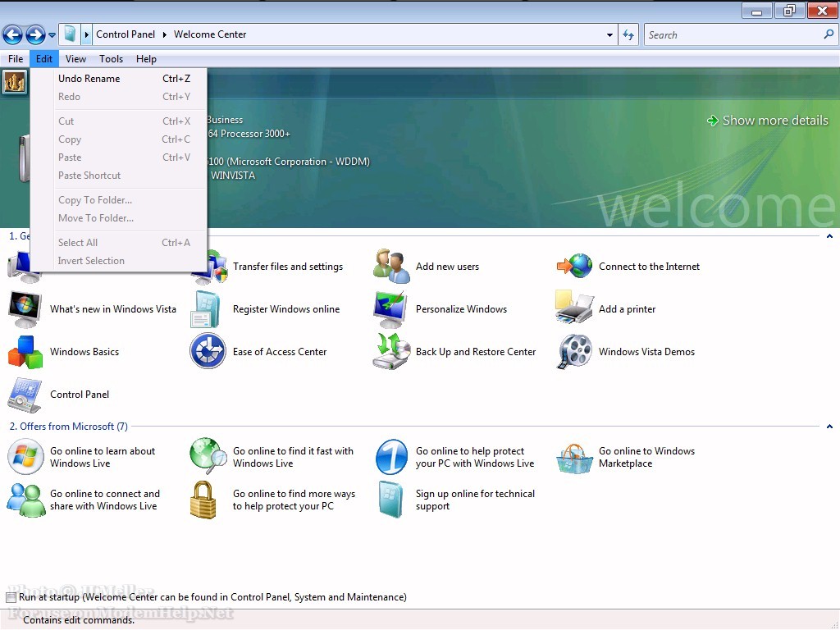Open the View menu
The height and width of the screenshot is (630, 840).
tap(75, 59)
